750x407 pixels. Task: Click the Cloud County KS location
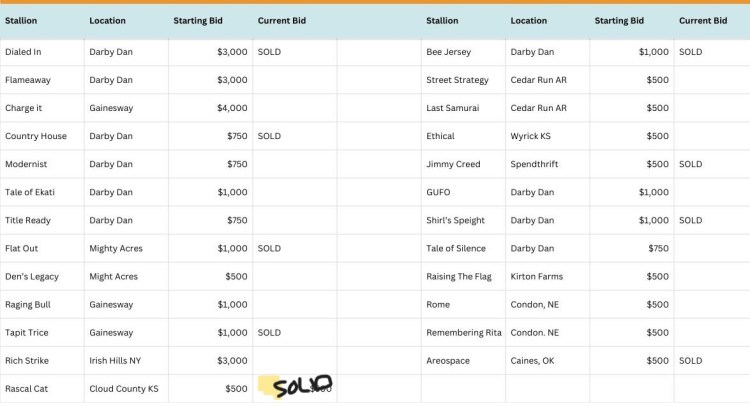pyautogui.click(x=123, y=388)
